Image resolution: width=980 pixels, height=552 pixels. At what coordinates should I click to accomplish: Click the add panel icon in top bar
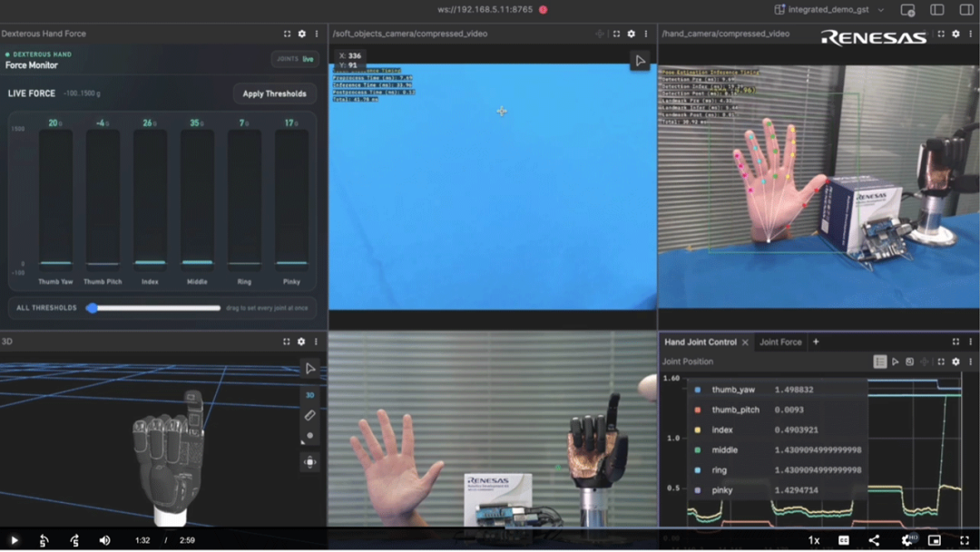click(x=907, y=10)
